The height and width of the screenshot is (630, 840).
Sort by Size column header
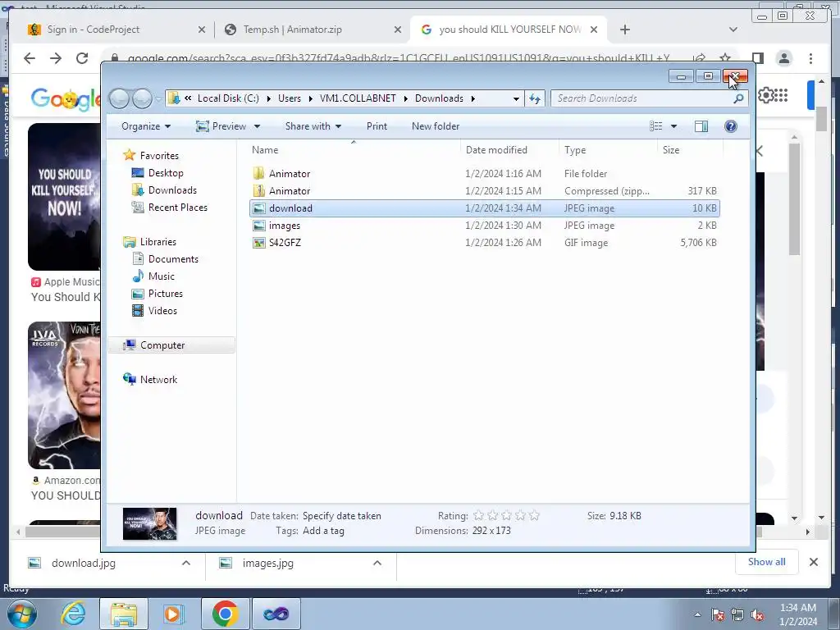pos(689,150)
